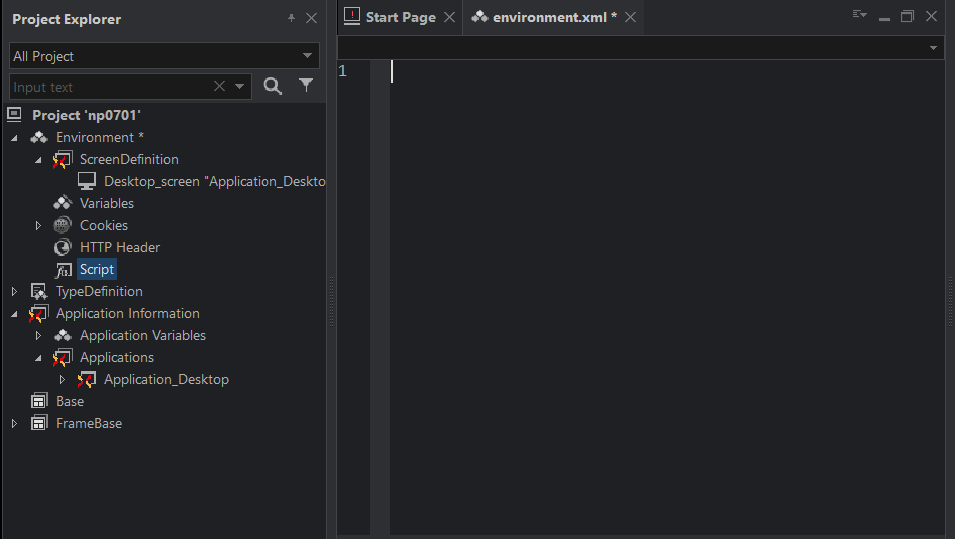Pin the Project Explorer panel

point(291,18)
